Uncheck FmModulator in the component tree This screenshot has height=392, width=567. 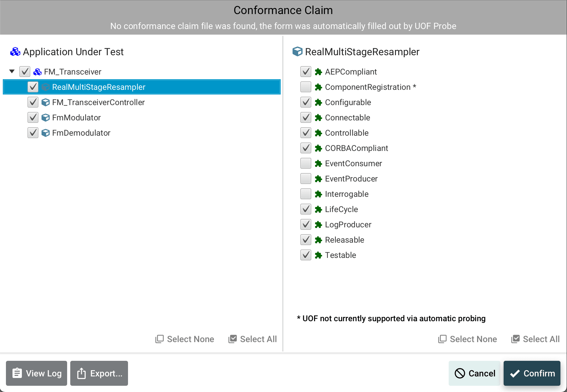33,117
